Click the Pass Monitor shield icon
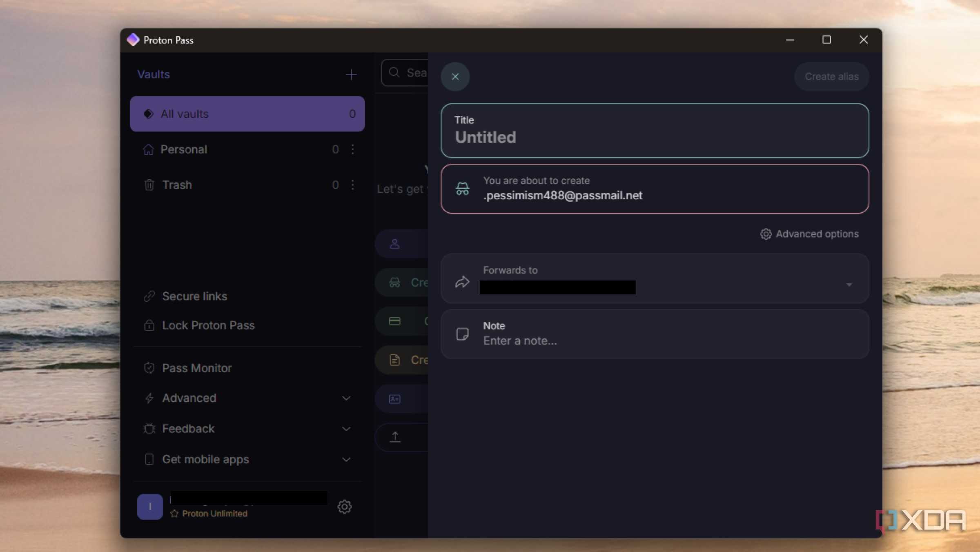The width and height of the screenshot is (980, 552). point(149,368)
